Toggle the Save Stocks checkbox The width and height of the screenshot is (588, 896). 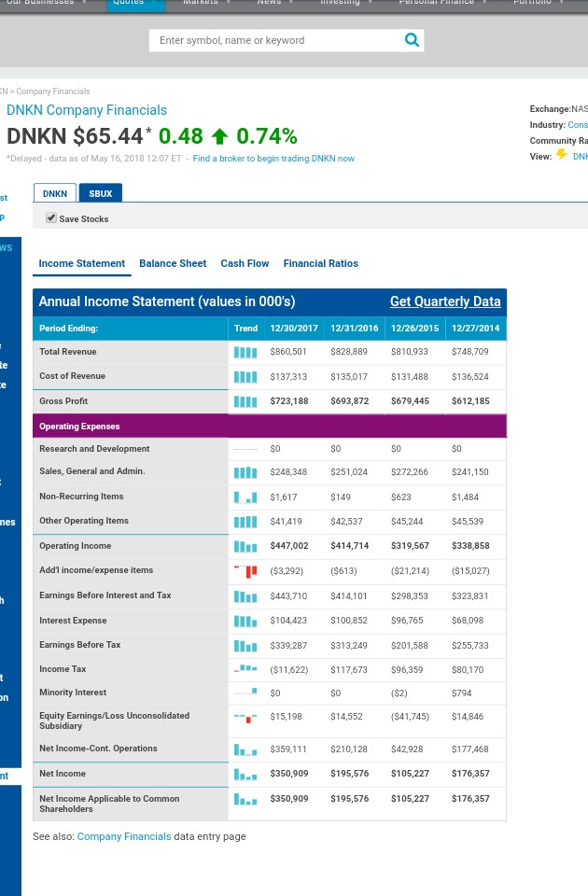51,217
